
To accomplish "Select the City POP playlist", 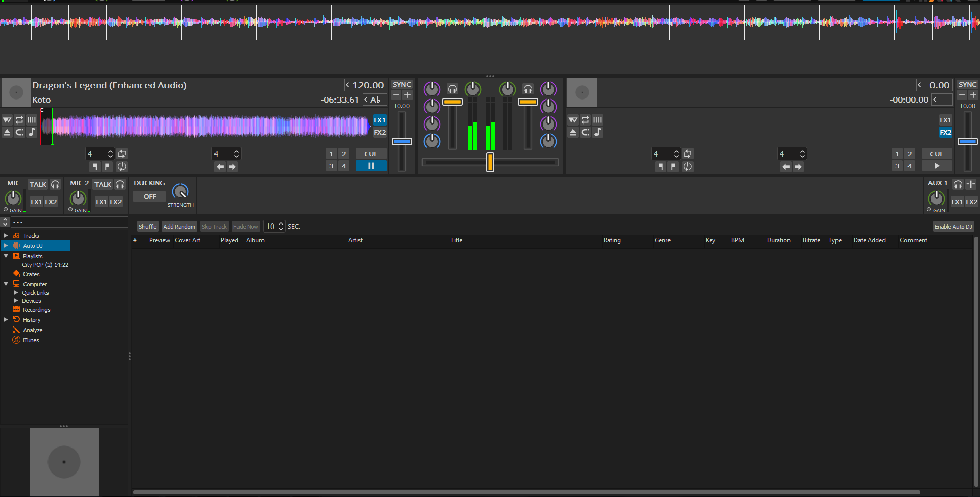I will pyautogui.click(x=45, y=265).
